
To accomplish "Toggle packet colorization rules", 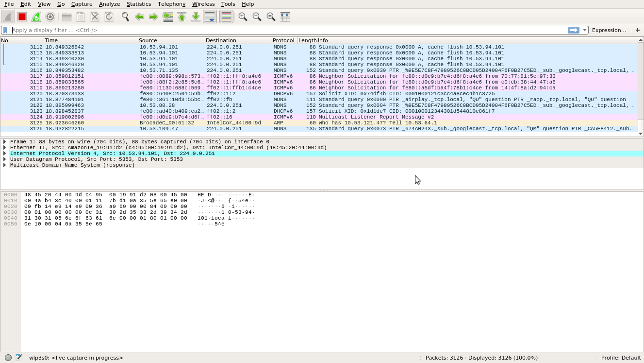I will 226,17.
